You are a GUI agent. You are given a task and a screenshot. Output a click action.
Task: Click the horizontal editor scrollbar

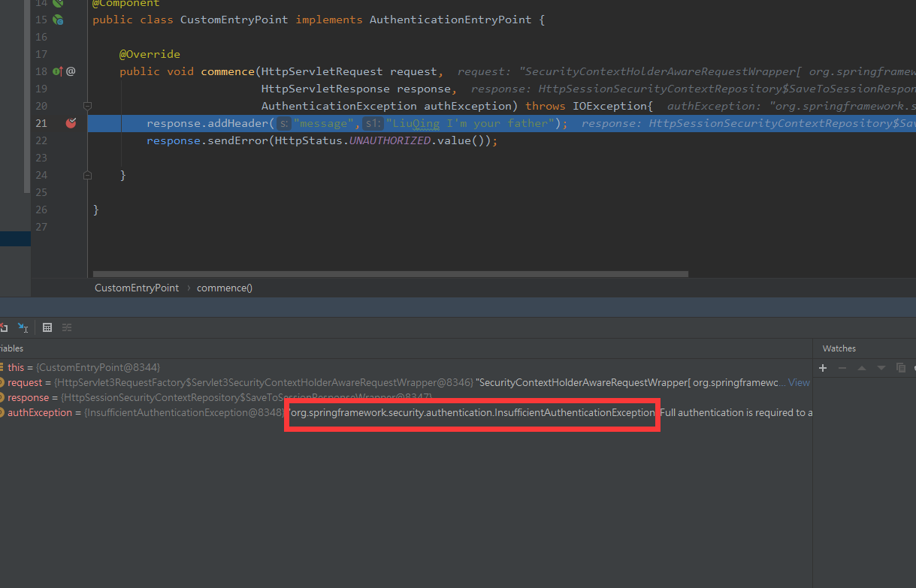(x=390, y=274)
